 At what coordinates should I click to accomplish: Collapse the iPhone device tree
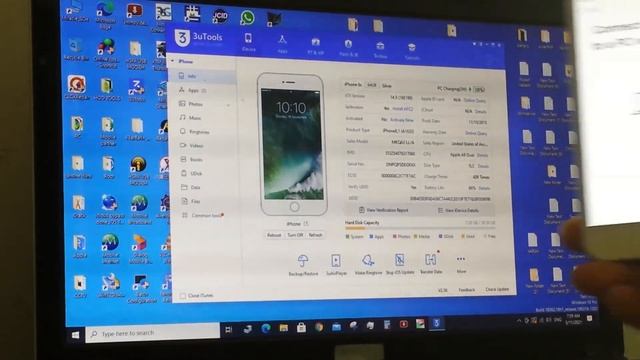(x=173, y=61)
